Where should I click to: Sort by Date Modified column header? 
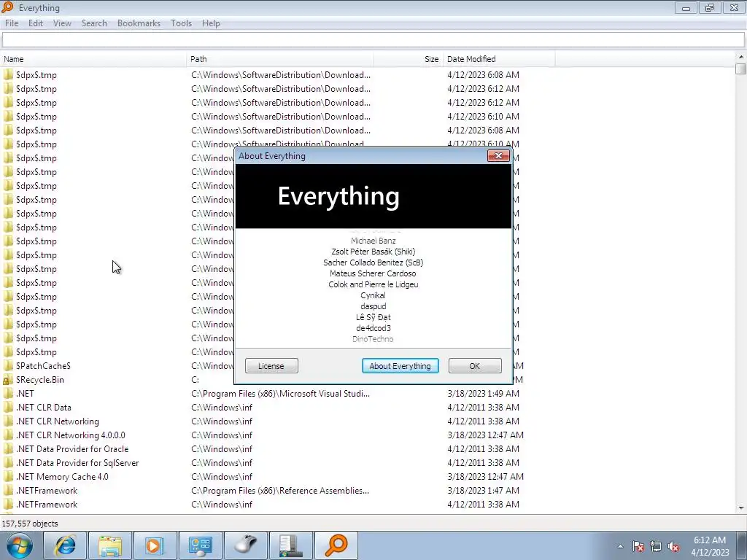click(499, 59)
